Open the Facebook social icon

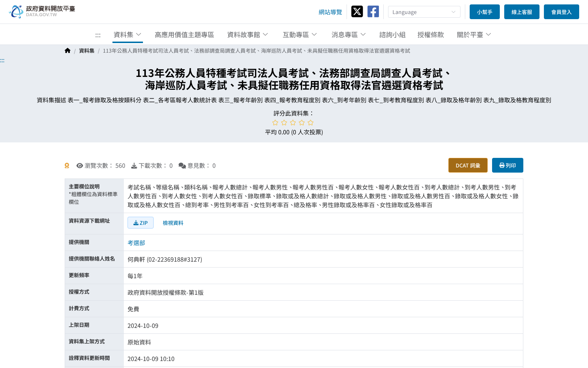point(373,11)
